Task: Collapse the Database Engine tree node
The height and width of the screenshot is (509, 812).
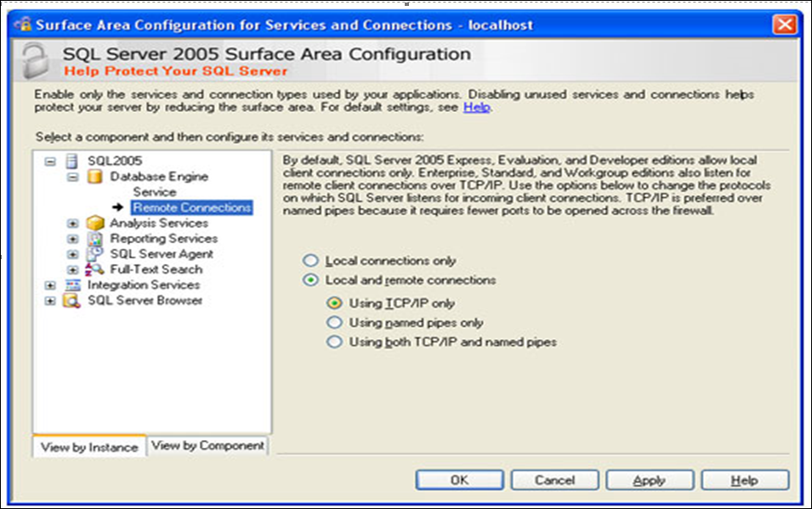Action: pyautogui.click(x=72, y=177)
